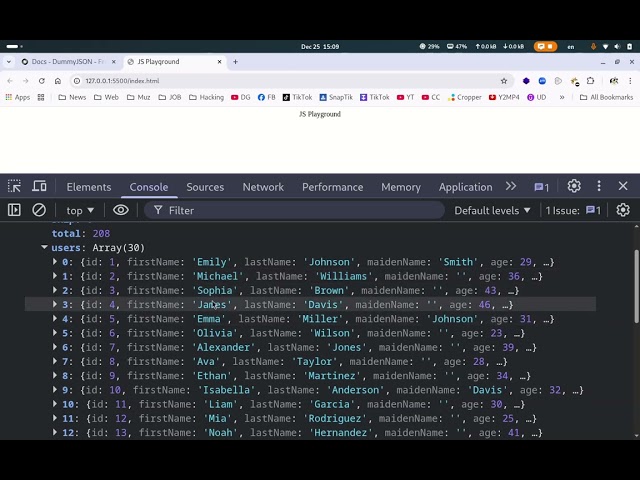The height and width of the screenshot is (480, 640).
Task: Show more DevTools tabs chevron
Action: 511,187
